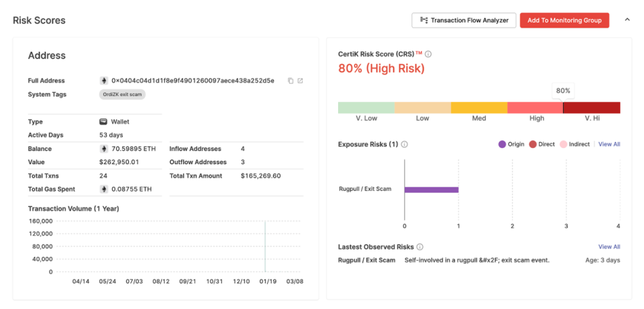Click the Ethereum icon beside balance

pyautogui.click(x=104, y=149)
